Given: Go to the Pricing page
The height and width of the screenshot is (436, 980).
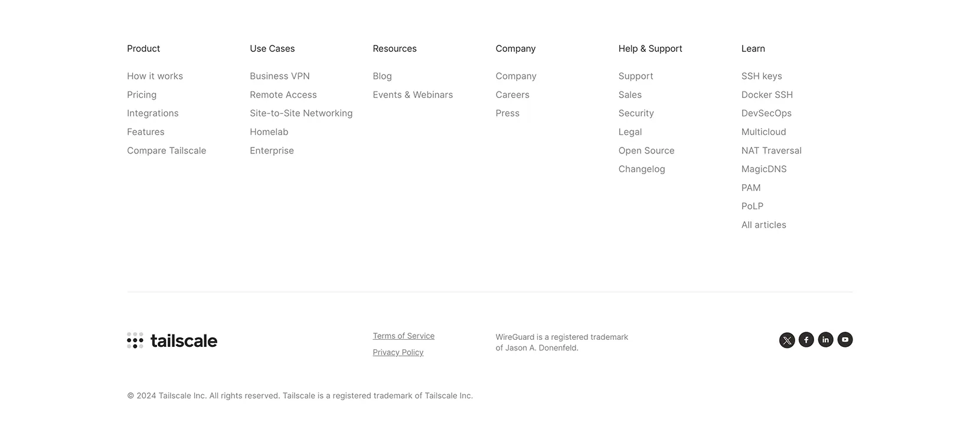Looking at the screenshot, I should coord(142,94).
